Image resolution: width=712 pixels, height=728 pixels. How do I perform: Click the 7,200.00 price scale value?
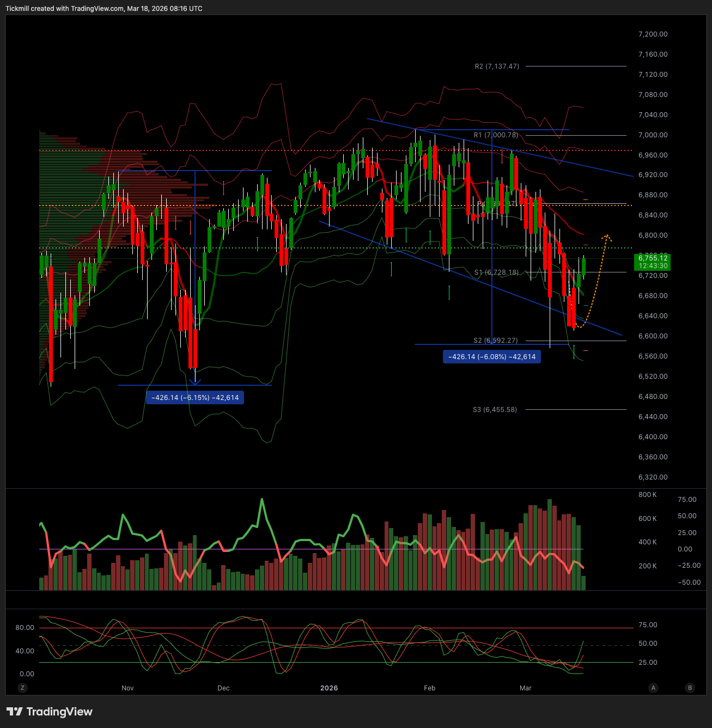coord(653,34)
